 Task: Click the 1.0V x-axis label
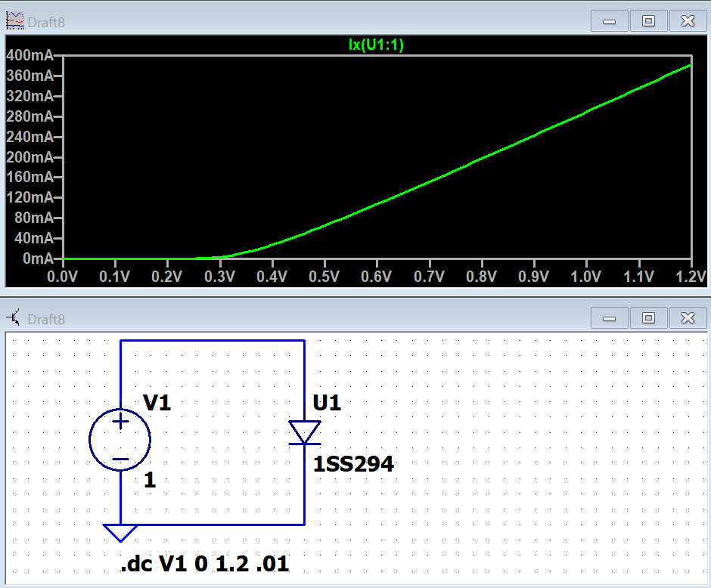[x=586, y=277]
